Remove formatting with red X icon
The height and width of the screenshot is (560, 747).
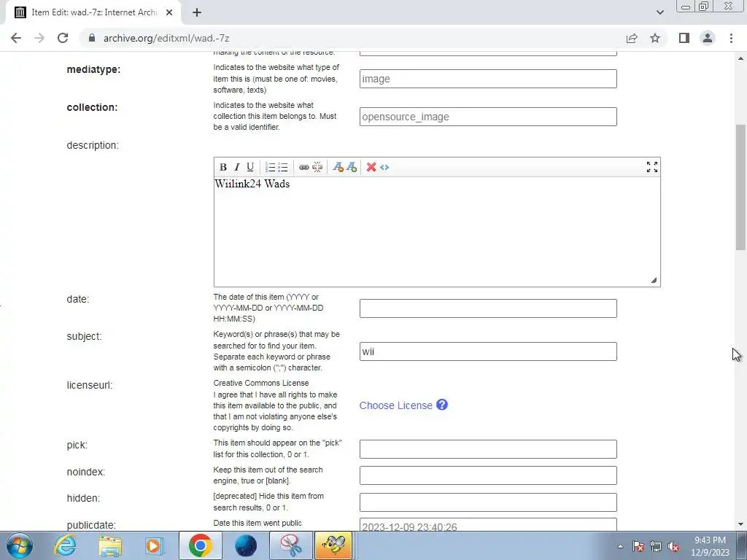(x=371, y=167)
